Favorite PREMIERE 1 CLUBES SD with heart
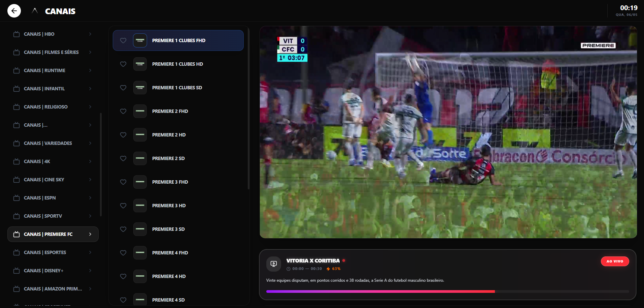The image size is (644, 308). tap(123, 88)
